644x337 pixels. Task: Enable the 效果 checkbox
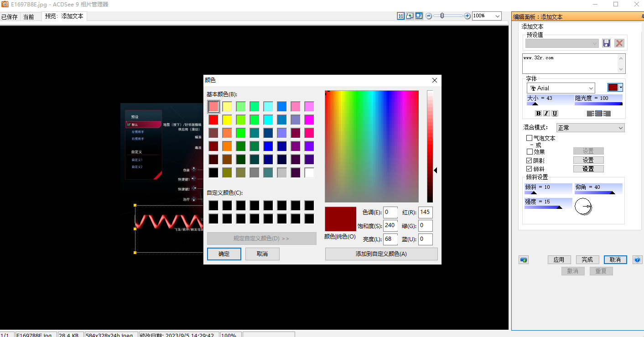530,151
